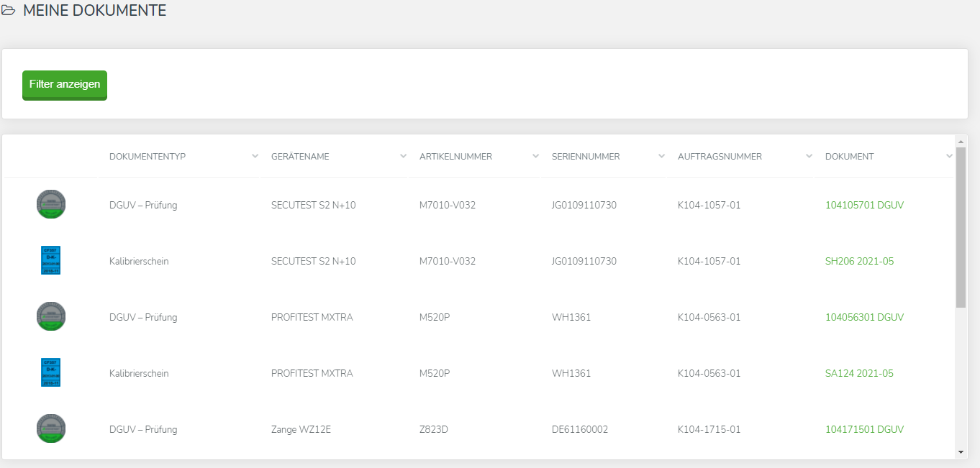Image resolution: width=980 pixels, height=468 pixels.
Task: Select WH1361 in the SA124 2021-05 row
Action: coord(571,373)
